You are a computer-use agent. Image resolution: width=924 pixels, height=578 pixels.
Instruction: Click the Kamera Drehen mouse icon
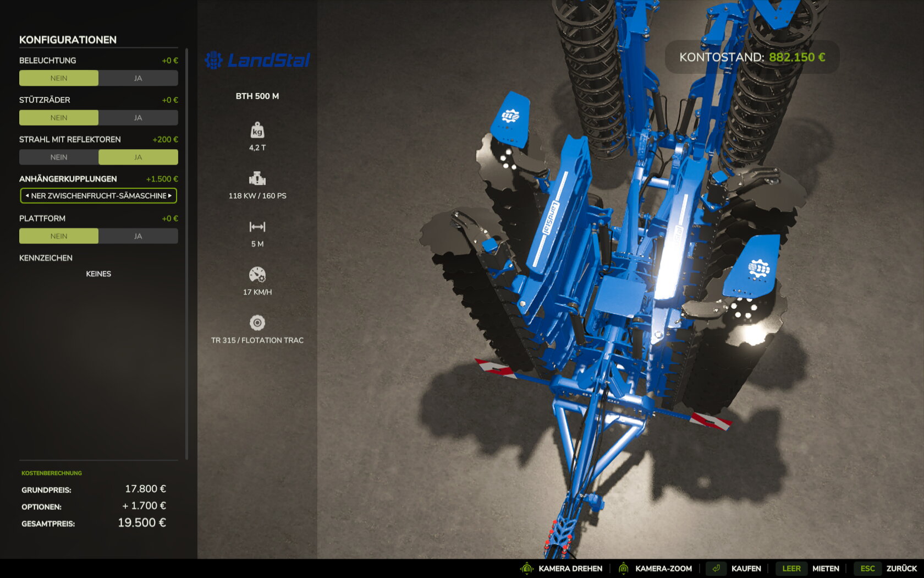coord(527,568)
